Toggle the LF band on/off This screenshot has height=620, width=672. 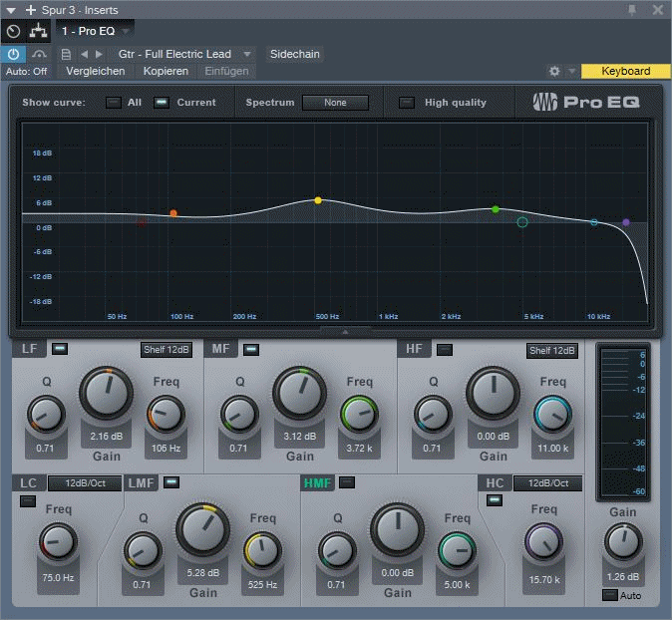(60, 349)
